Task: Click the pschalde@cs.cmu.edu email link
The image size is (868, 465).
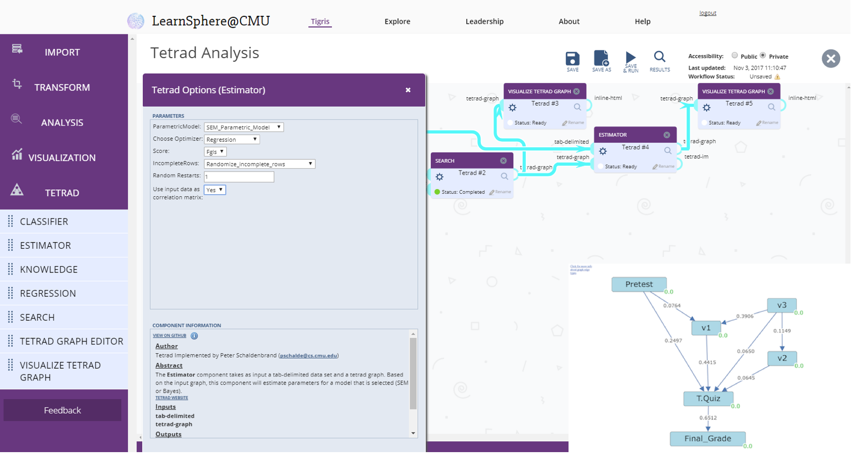Action: click(308, 356)
